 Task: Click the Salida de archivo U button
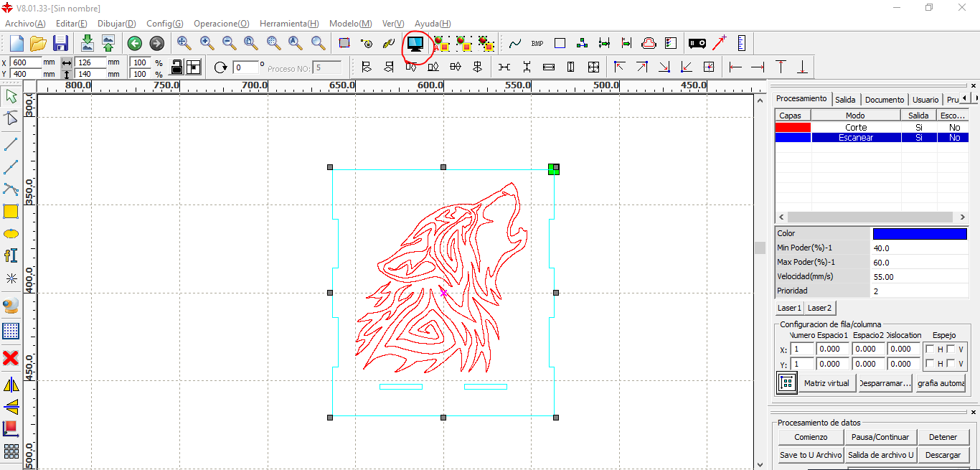(x=880, y=455)
